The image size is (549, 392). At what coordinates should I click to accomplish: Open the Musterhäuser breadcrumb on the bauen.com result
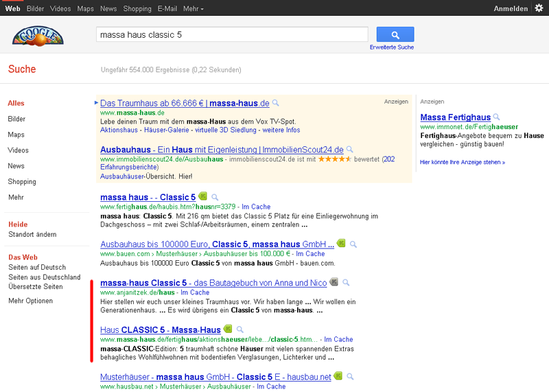(x=176, y=253)
